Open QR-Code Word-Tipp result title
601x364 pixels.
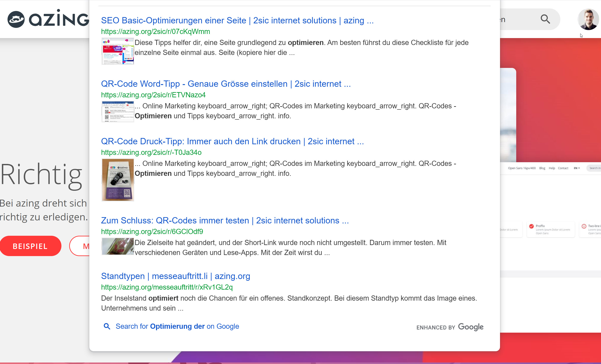[x=226, y=84]
